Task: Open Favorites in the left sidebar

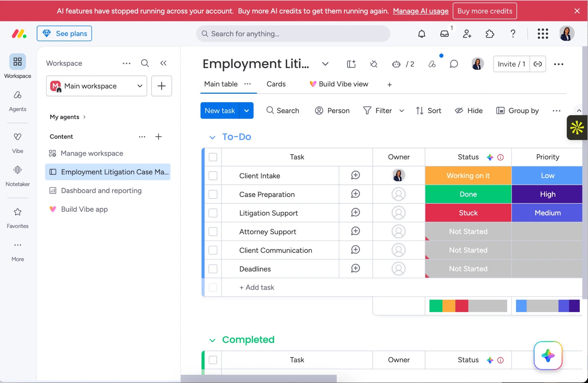Action: point(17,218)
